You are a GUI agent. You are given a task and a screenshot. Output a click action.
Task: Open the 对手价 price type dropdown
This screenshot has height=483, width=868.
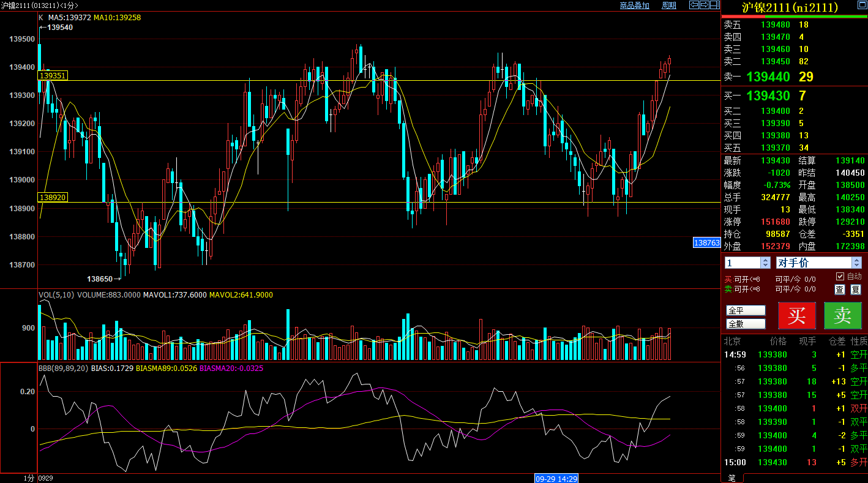click(x=814, y=263)
